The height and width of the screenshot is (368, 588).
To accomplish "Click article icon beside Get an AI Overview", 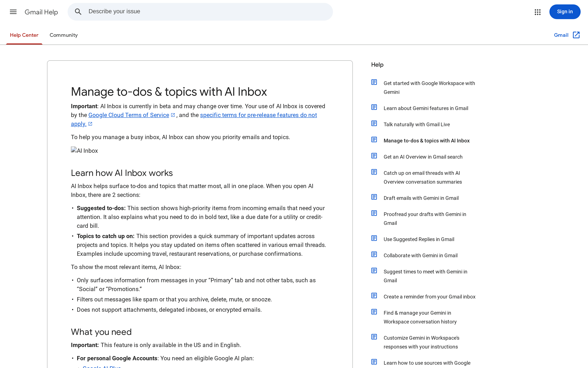I will [x=374, y=156].
